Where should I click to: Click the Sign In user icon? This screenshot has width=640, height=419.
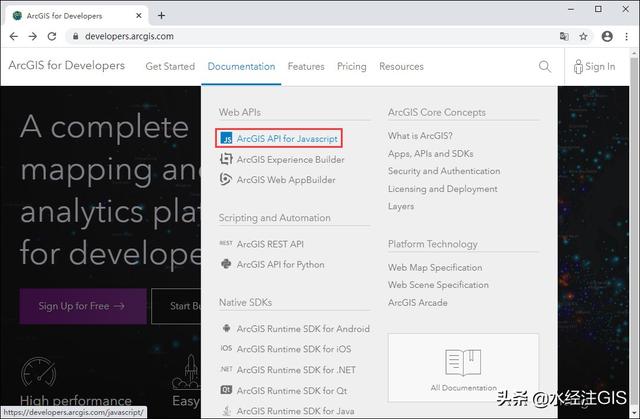[578, 67]
